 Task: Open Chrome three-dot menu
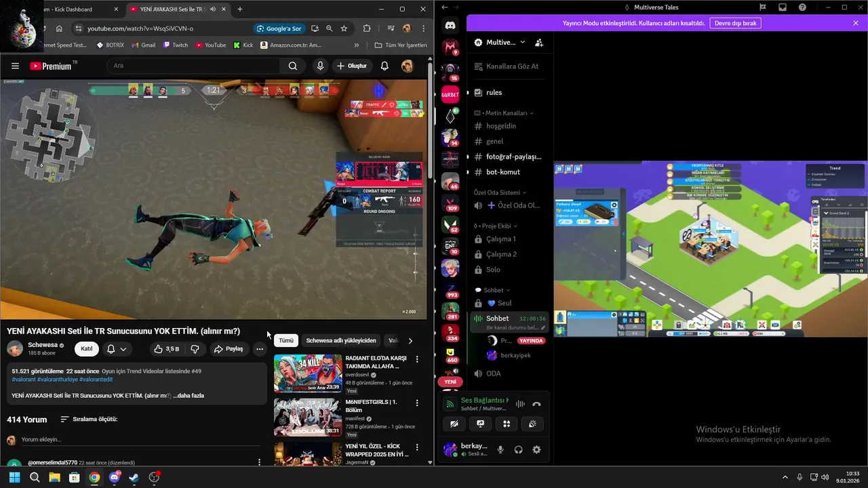423,28
